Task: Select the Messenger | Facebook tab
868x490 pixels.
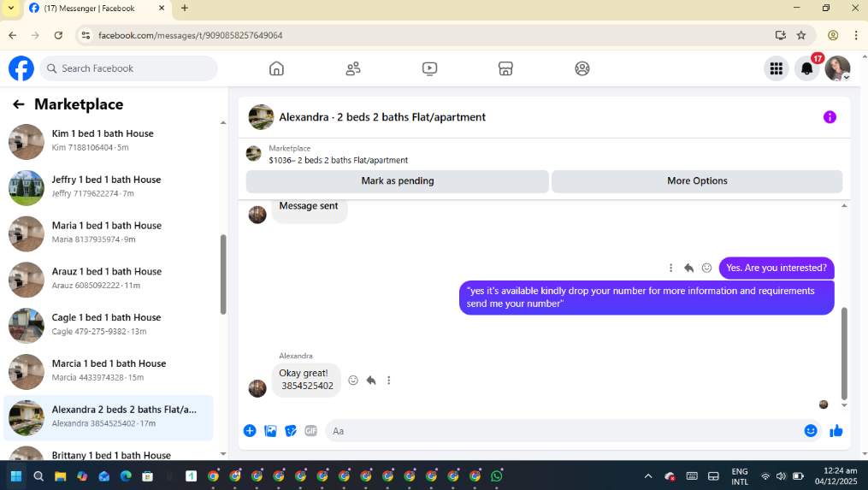Action: click(97, 9)
